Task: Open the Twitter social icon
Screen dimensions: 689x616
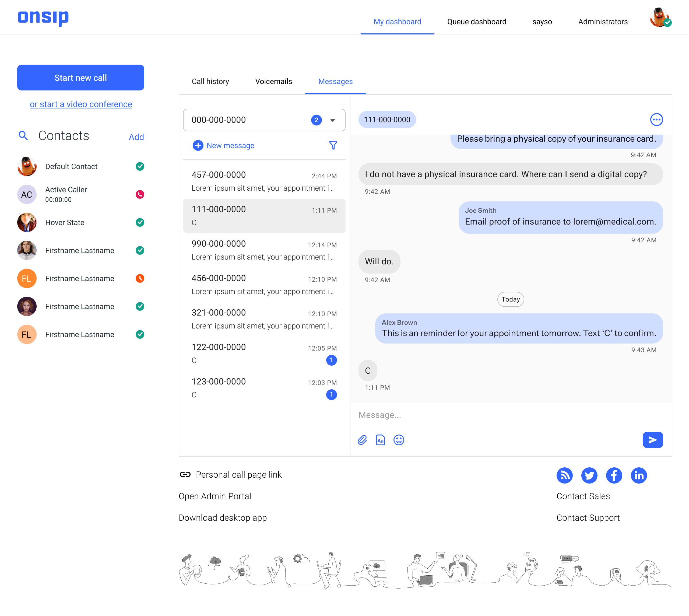Action: [589, 475]
